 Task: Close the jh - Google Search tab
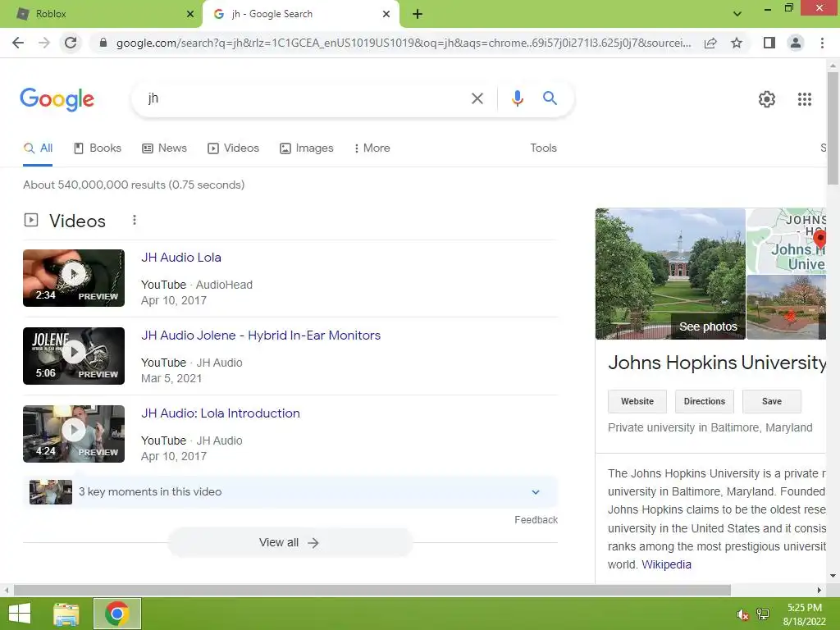click(386, 14)
